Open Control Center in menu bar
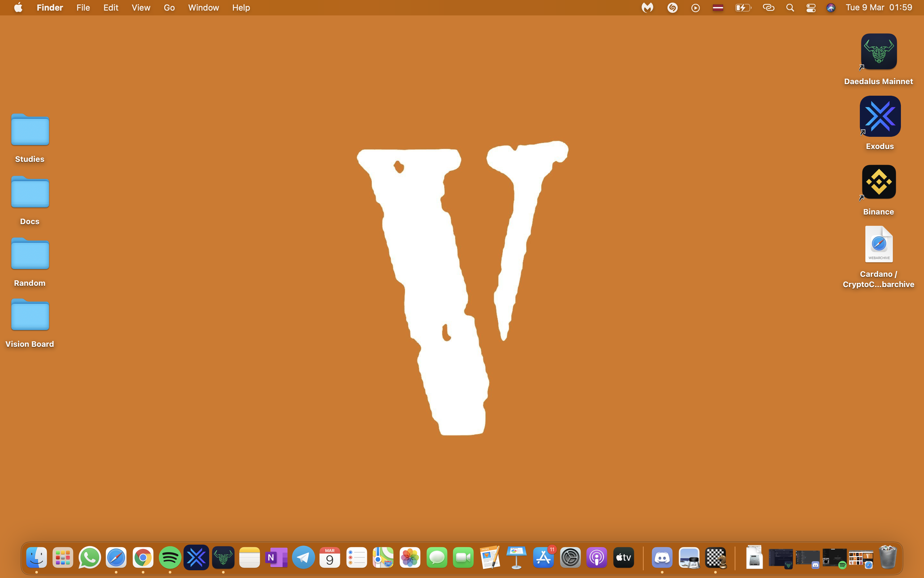 (x=811, y=8)
